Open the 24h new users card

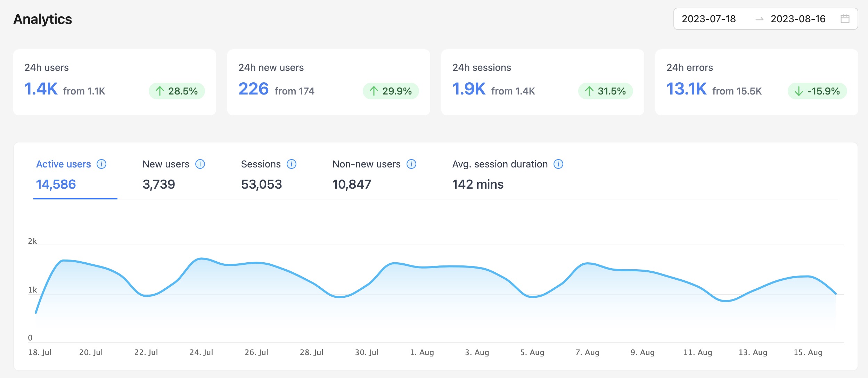pos(329,82)
